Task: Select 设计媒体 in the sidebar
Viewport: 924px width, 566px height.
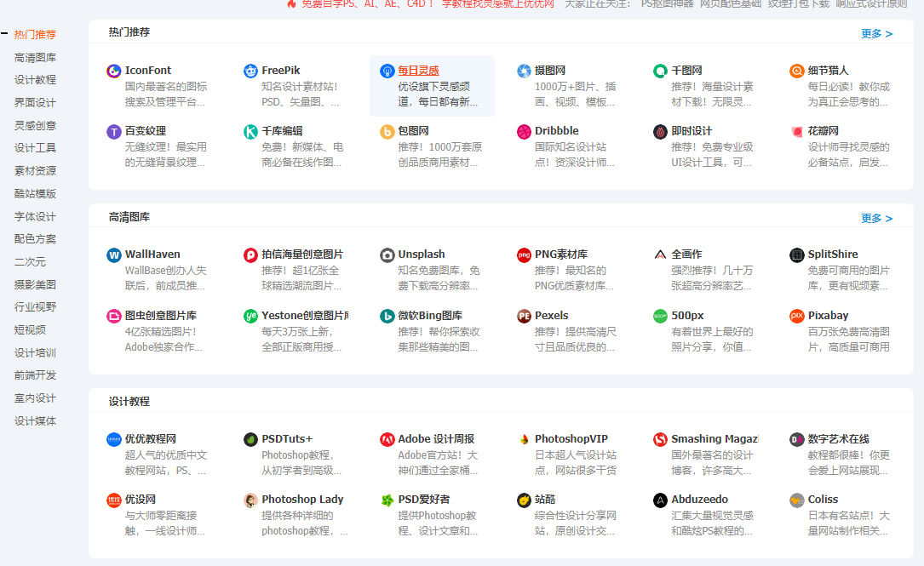Action: [x=35, y=421]
